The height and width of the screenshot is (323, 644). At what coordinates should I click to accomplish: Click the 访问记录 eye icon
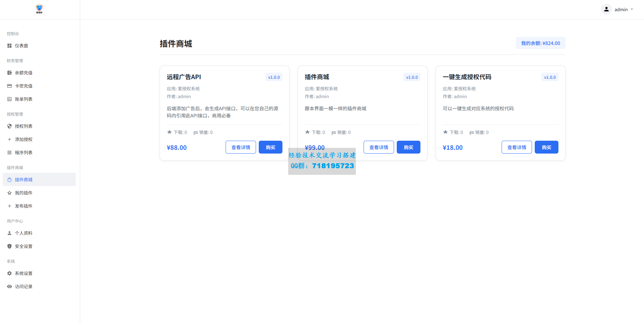click(x=9, y=286)
